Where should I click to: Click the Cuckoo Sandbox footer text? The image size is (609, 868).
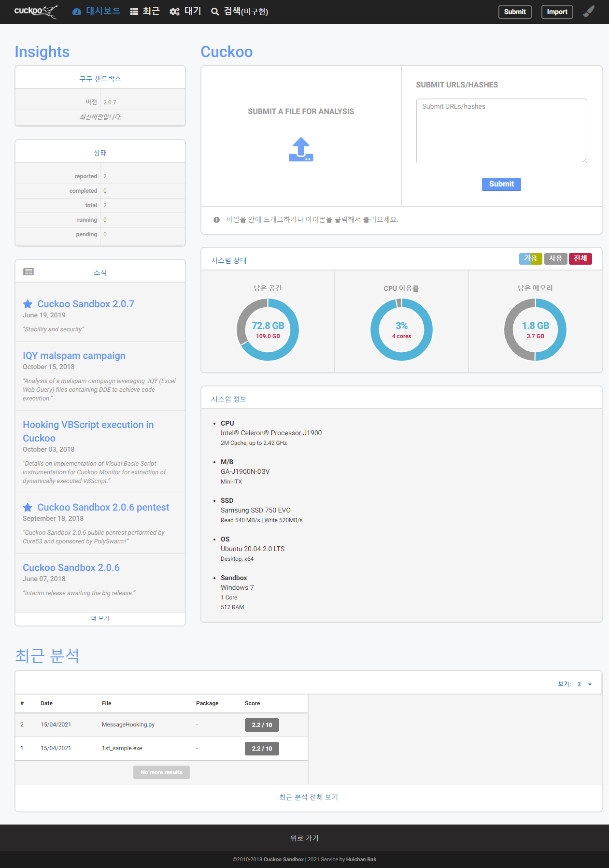[283, 859]
